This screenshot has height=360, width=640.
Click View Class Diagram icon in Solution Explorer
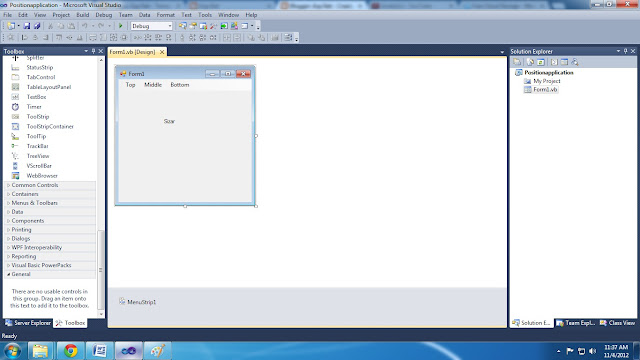575,62
